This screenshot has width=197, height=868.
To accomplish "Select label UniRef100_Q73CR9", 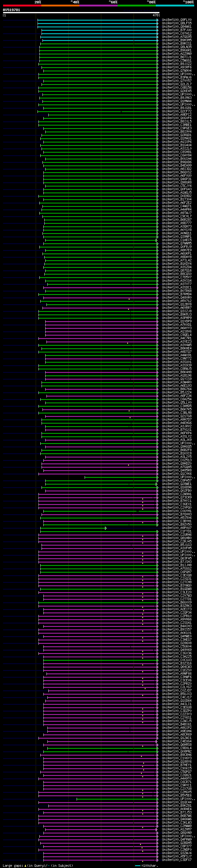I will [177, 498].
